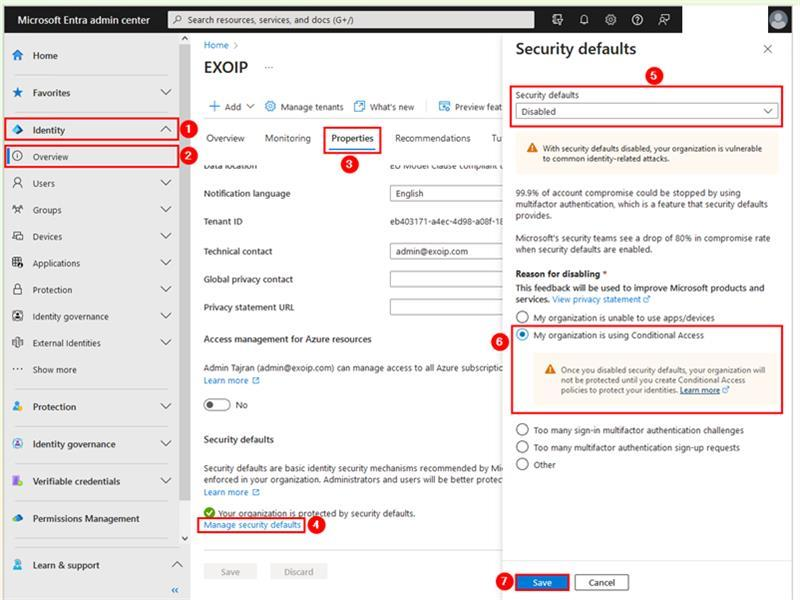Click the search resources, services, and docs box

[351, 20]
